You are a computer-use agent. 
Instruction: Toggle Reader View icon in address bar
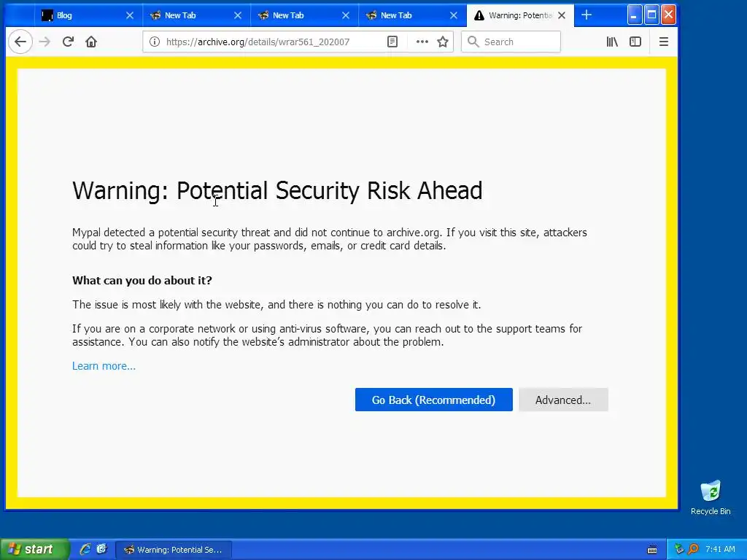[x=392, y=42]
